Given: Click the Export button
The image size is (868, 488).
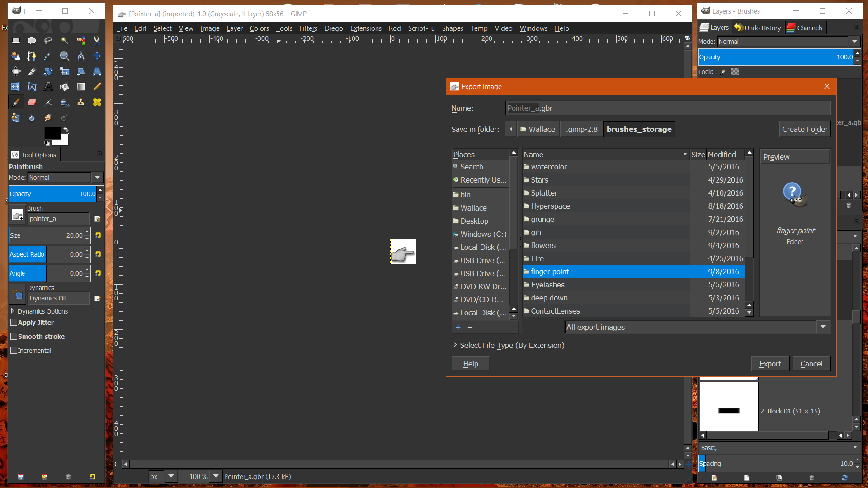Looking at the screenshot, I should pos(770,364).
